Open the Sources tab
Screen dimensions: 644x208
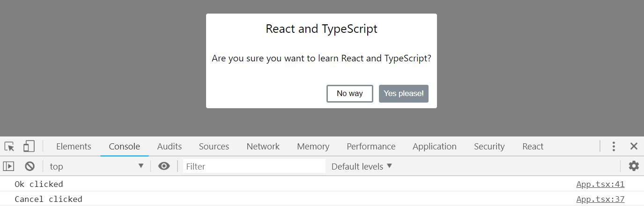[214, 147]
